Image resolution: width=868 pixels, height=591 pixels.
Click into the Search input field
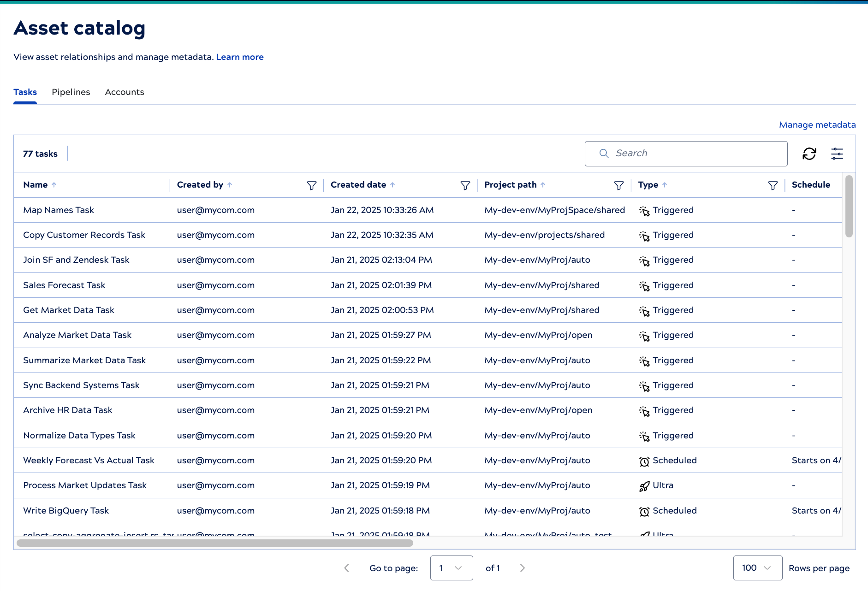pyautogui.click(x=692, y=154)
